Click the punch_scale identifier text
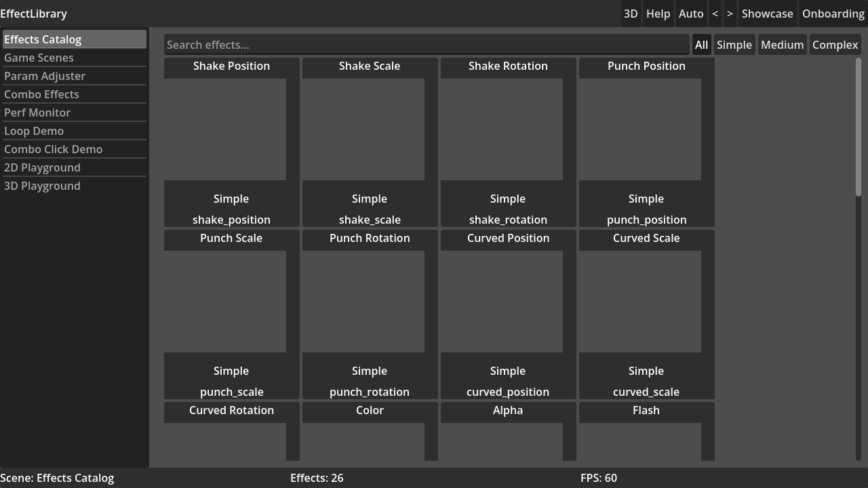This screenshot has width=868, height=488. 231,392
